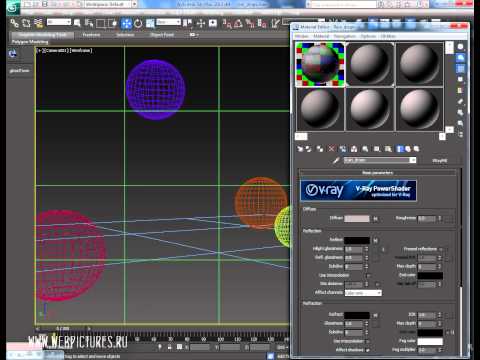Image resolution: width=480 pixels, height=360 pixels.
Task: Open the white Fog color swatch
Action: click(x=430, y=341)
